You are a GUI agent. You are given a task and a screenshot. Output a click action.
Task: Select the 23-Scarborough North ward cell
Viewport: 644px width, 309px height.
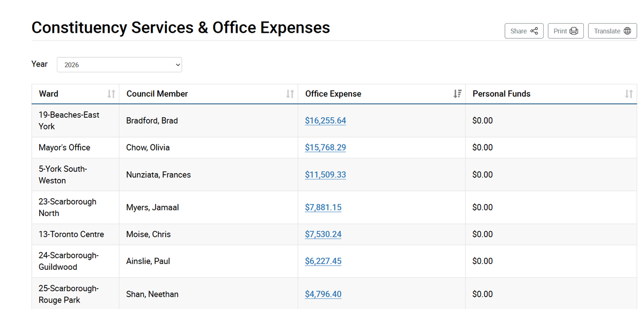coord(75,207)
